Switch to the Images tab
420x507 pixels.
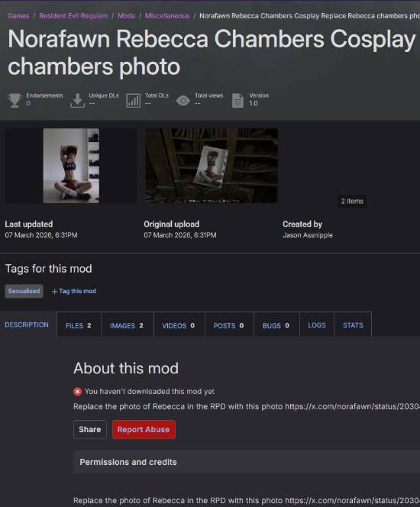tap(127, 325)
